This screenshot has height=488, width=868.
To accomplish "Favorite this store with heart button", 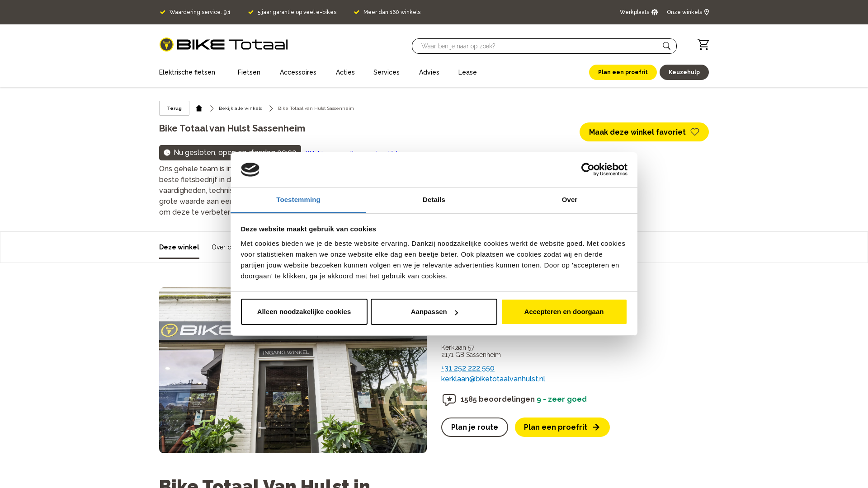I will tap(644, 132).
